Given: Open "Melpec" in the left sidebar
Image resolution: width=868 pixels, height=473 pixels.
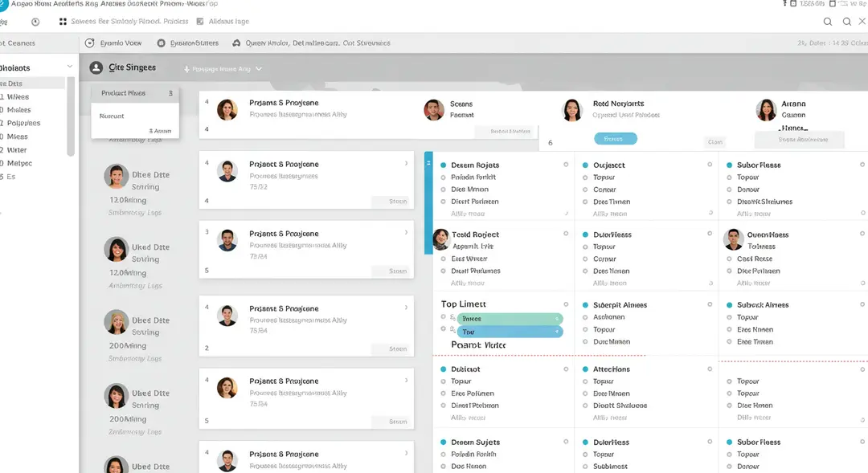Looking at the screenshot, I should (19, 163).
